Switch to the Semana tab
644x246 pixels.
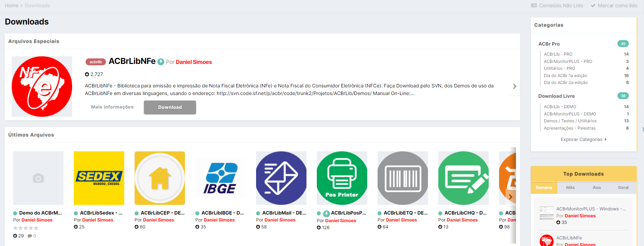[x=544, y=188]
